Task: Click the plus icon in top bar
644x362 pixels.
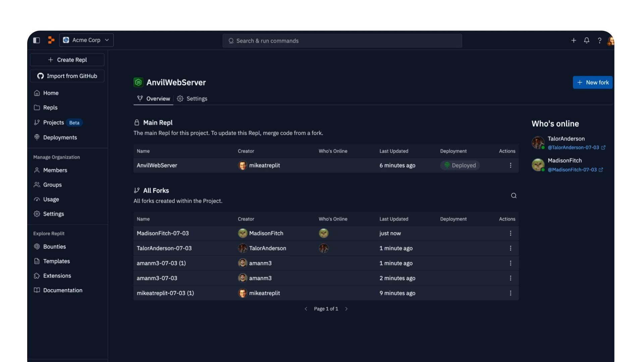Action: (574, 41)
